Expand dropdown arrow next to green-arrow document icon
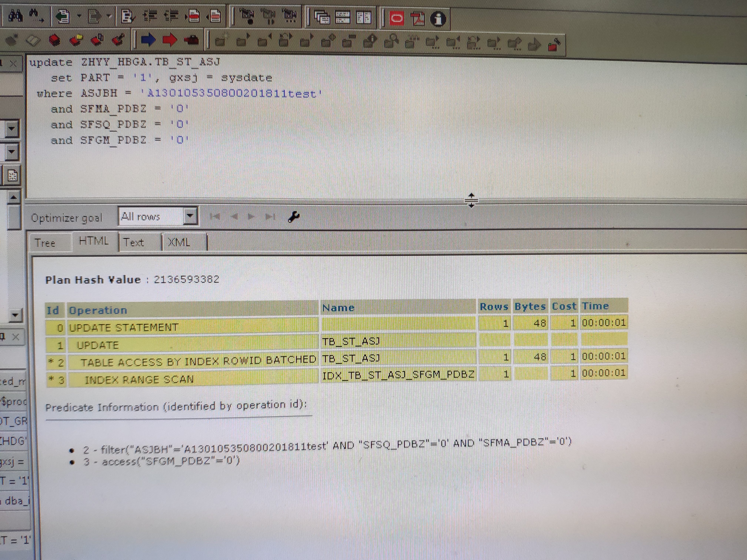Image resolution: width=747 pixels, height=560 pixels. pos(79,16)
